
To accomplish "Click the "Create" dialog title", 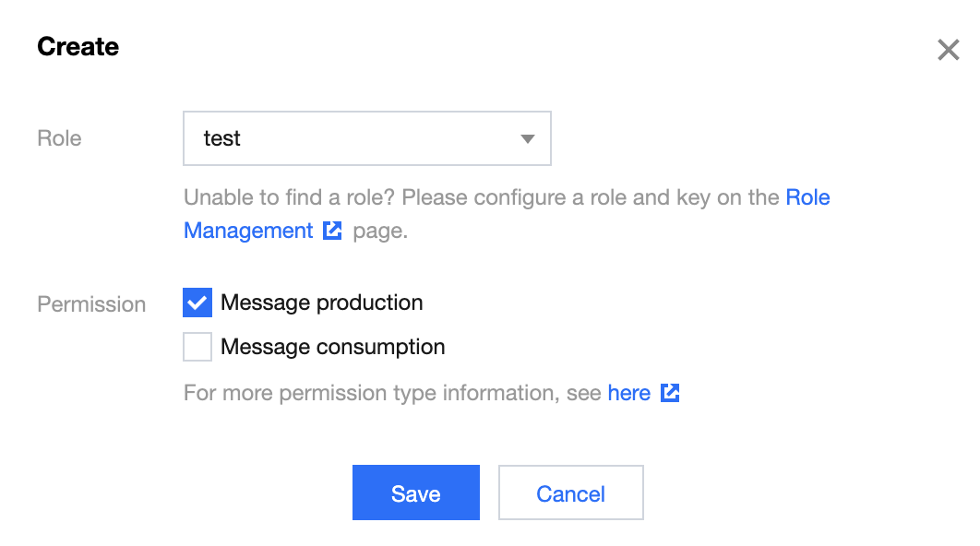I will coord(78,47).
